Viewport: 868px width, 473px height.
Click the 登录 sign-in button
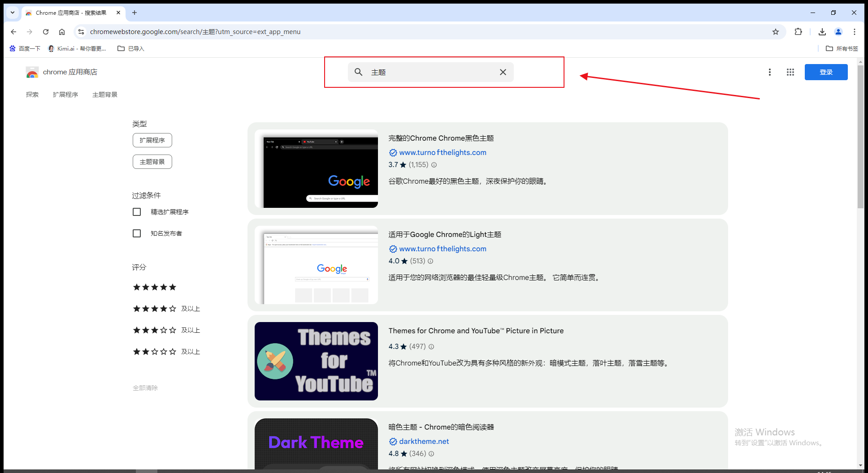tap(826, 72)
